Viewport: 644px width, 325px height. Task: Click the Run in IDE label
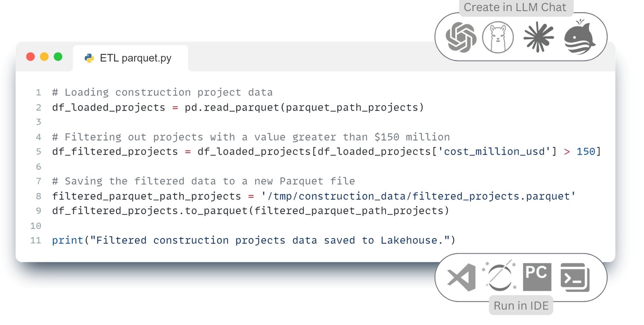pyautogui.click(x=521, y=306)
